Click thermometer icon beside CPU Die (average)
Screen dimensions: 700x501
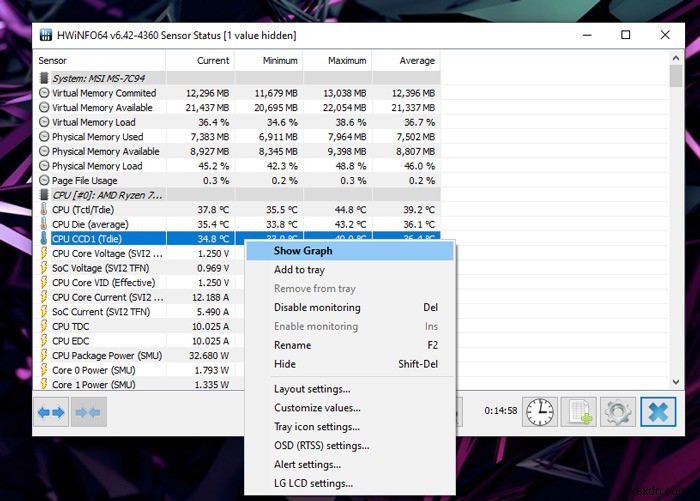(44, 224)
